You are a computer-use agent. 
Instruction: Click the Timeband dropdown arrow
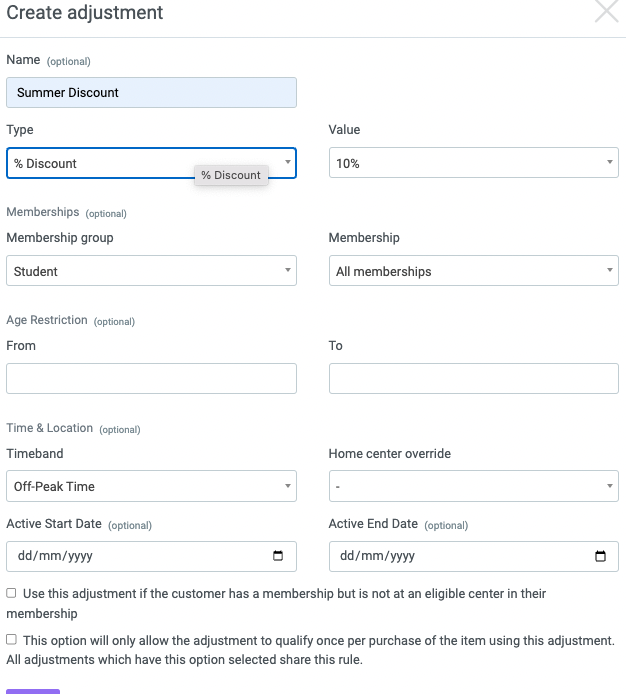[288, 486]
